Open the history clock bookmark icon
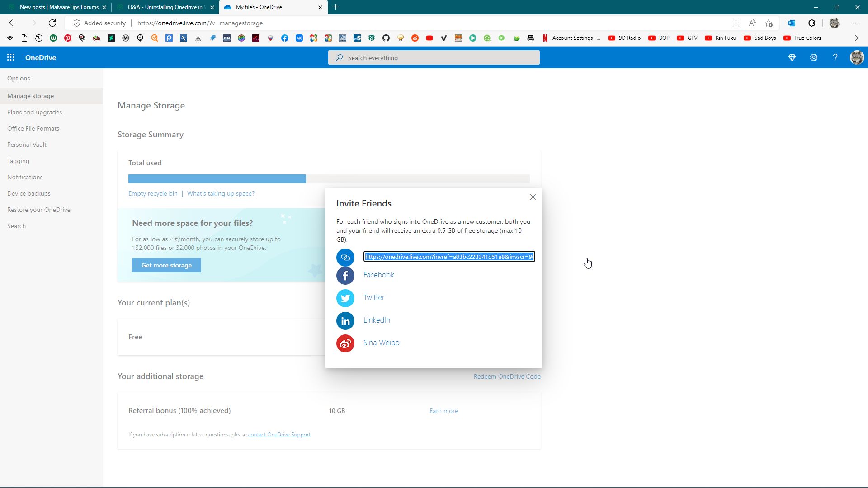 [39, 38]
